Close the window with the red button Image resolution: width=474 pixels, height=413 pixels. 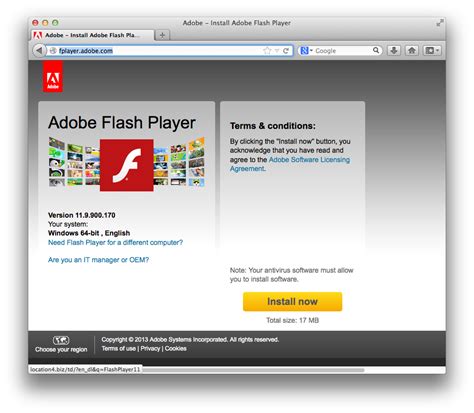35,23
